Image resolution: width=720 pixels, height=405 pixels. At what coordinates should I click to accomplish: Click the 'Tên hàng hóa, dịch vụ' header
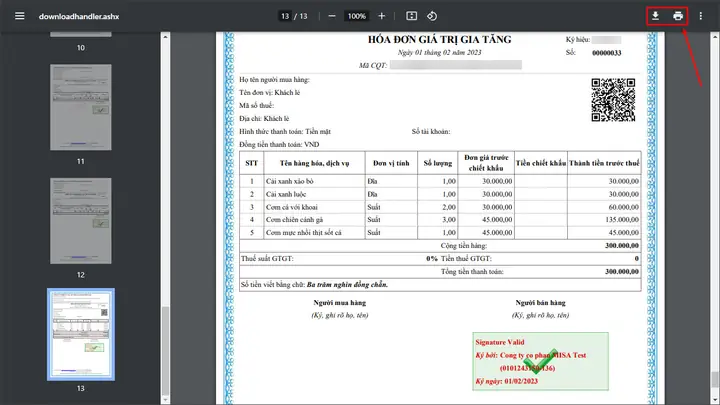pos(315,163)
